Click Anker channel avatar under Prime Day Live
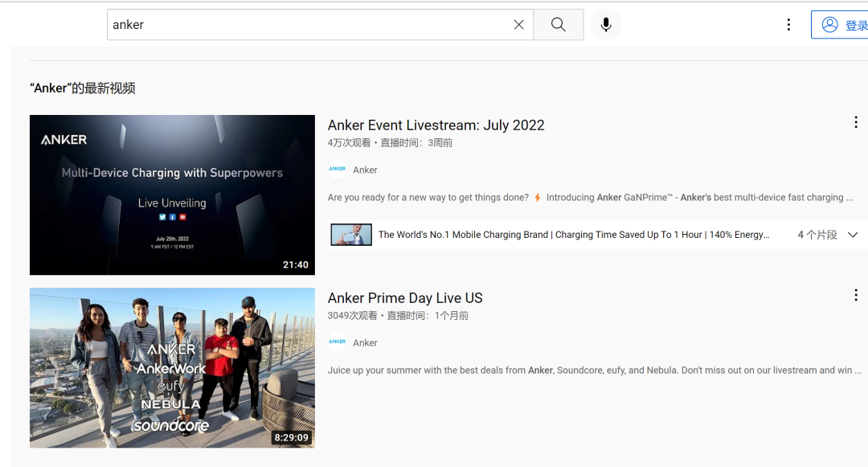This screenshot has height=467, width=868. tap(337, 342)
